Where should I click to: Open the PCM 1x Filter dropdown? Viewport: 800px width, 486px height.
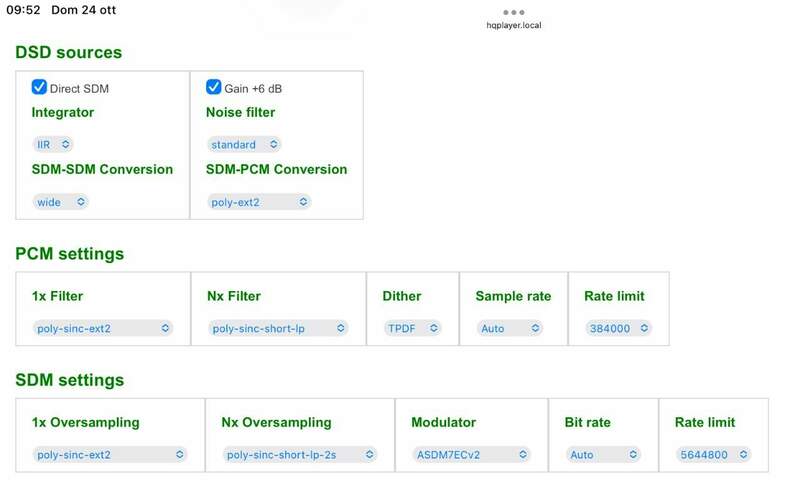(103, 328)
